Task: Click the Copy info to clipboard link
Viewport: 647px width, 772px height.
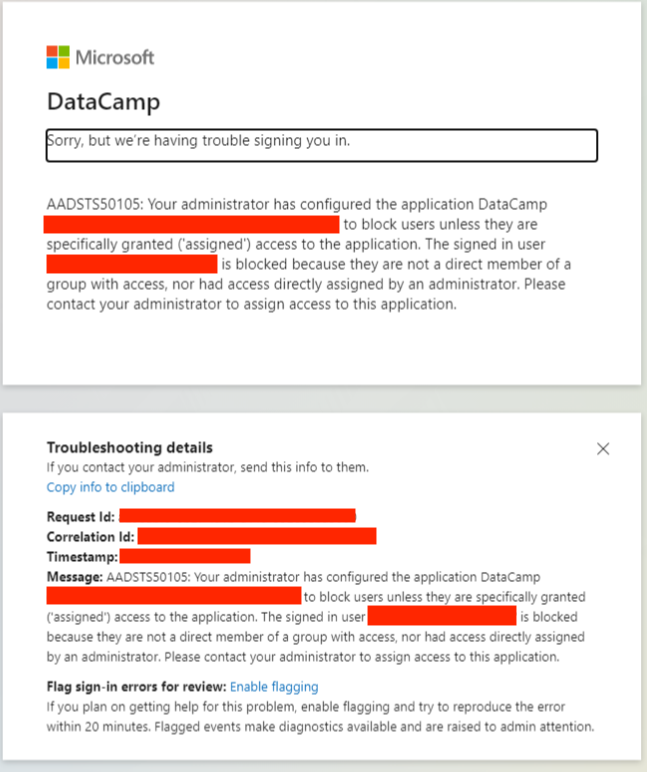Action: (110, 487)
